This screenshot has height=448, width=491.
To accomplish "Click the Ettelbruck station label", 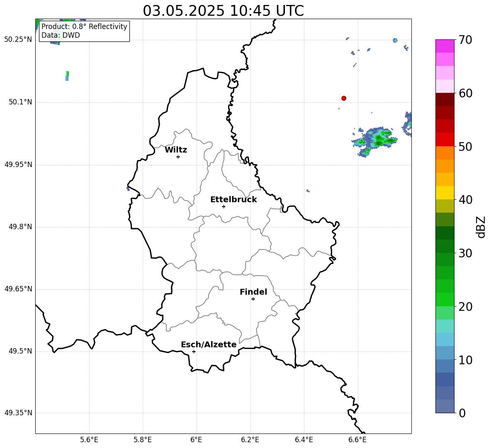I will coord(233,200).
